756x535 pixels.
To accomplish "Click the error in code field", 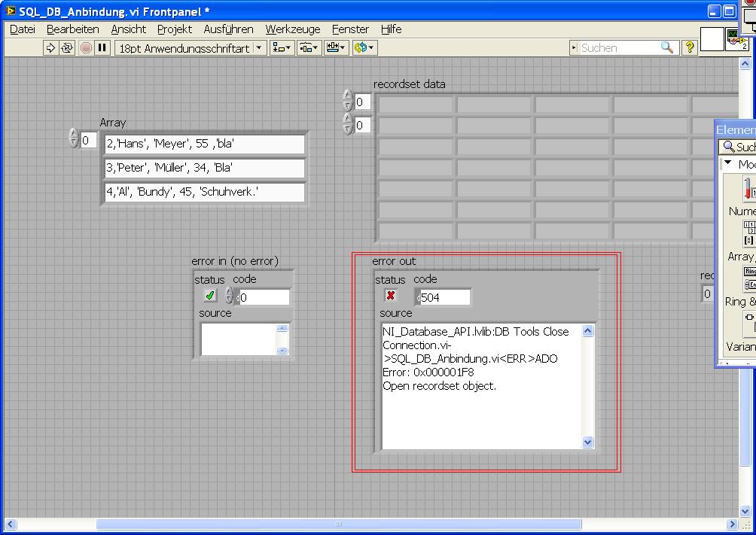I will click(264, 297).
